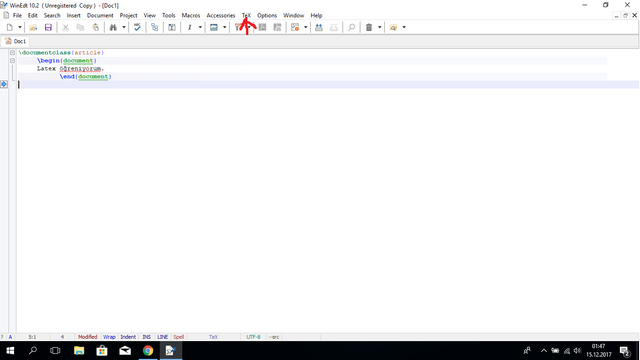Click the Find binoculars icon
The height and width of the screenshot is (360, 640).
tap(113, 27)
